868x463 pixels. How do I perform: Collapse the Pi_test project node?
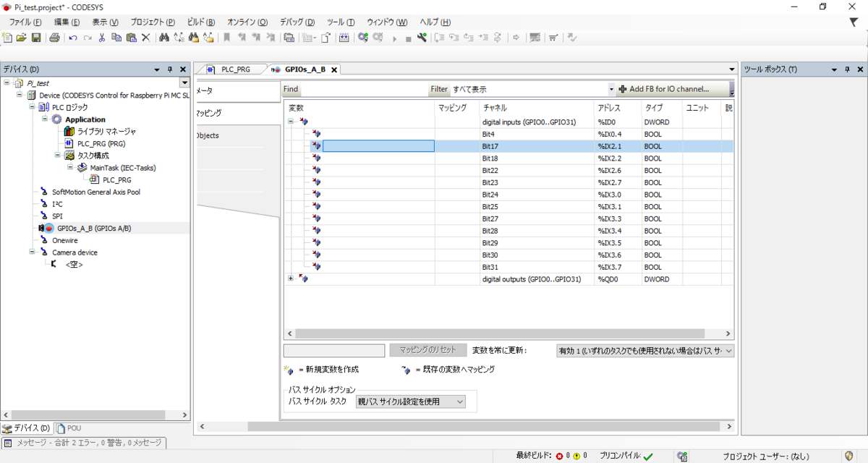7,83
